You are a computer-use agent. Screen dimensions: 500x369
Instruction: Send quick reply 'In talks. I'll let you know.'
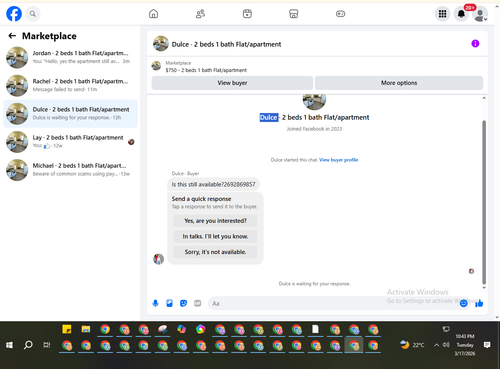tap(215, 236)
